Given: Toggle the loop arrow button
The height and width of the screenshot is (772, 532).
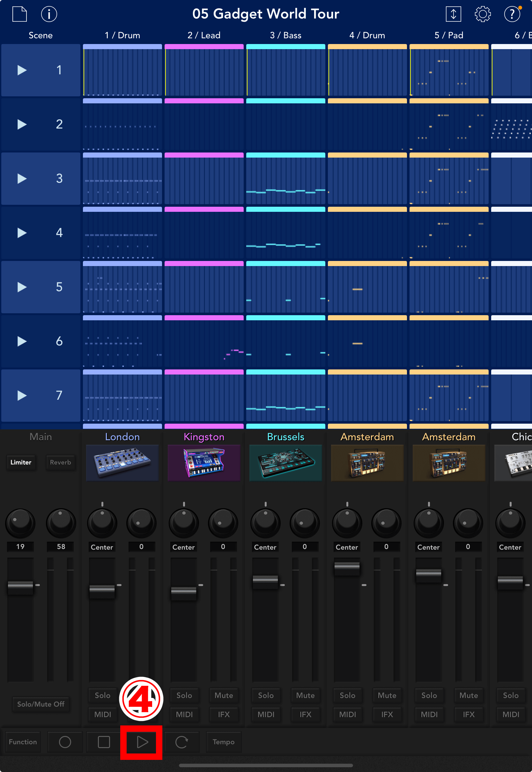Looking at the screenshot, I should click(x=182, y=742).
